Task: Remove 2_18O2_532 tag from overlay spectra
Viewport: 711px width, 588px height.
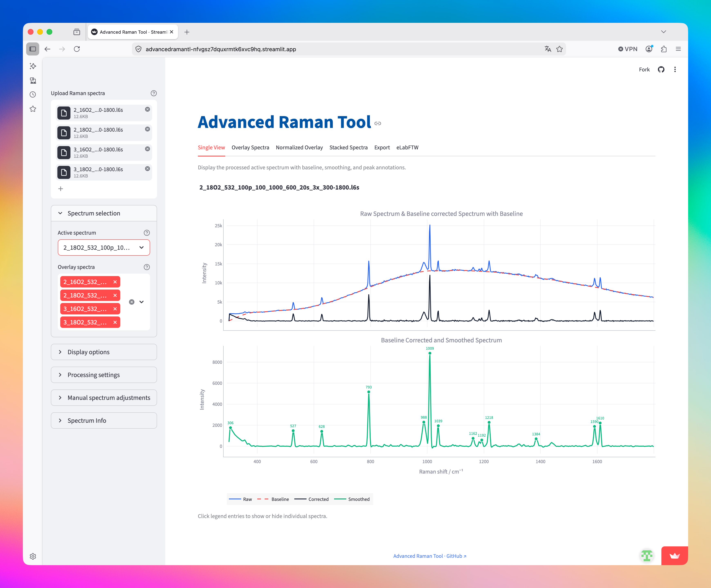Action: click(x=115, y=295)
